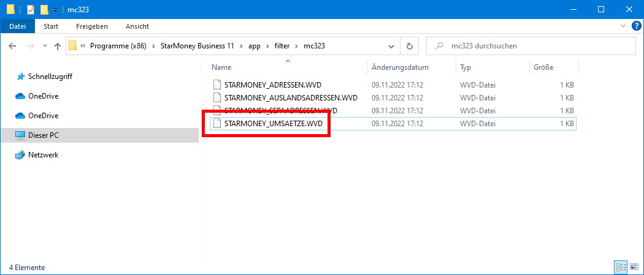Select Schnellzugriff in the navigation pane

(50, 77)
